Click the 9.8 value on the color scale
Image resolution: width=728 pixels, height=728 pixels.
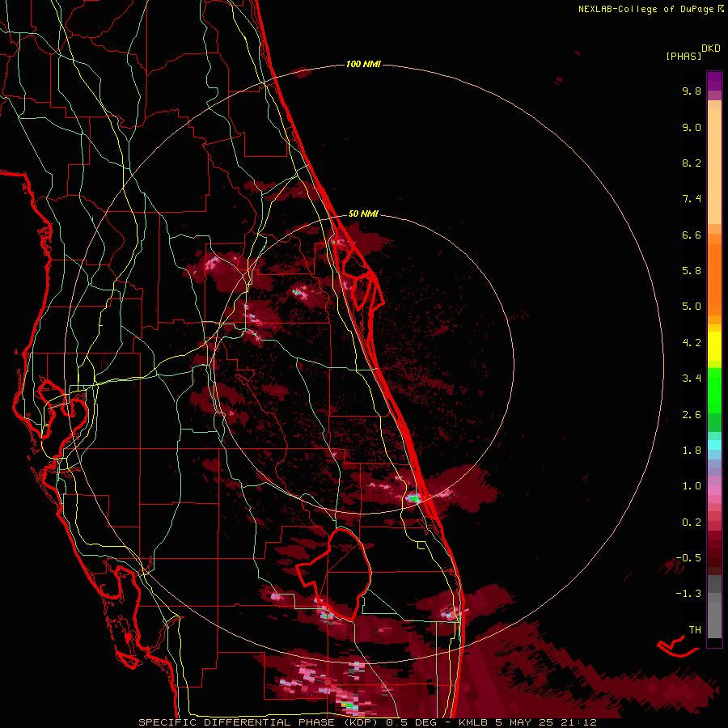(x=692, y=91)
